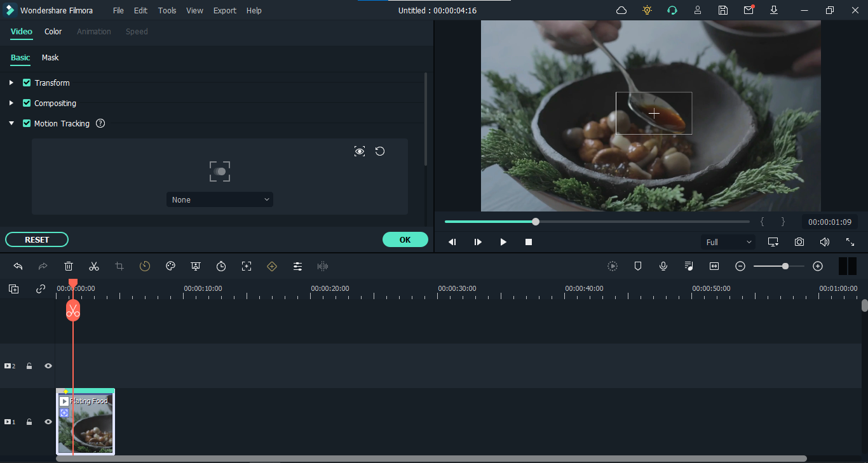The height and width of the screenshot is (463, 868).
Task: Open the preview volume speaker icon
Action: click(825, 242)
